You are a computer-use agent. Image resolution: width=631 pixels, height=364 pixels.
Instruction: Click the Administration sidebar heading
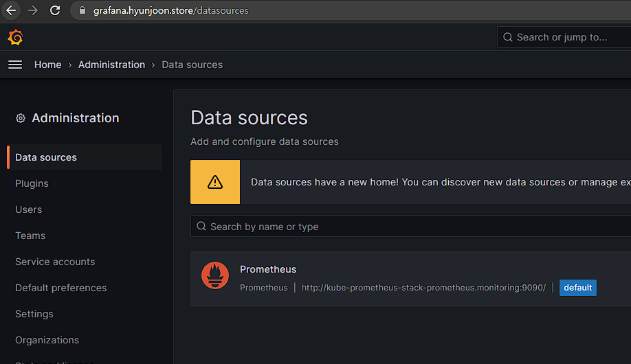[x=75, y=118]
